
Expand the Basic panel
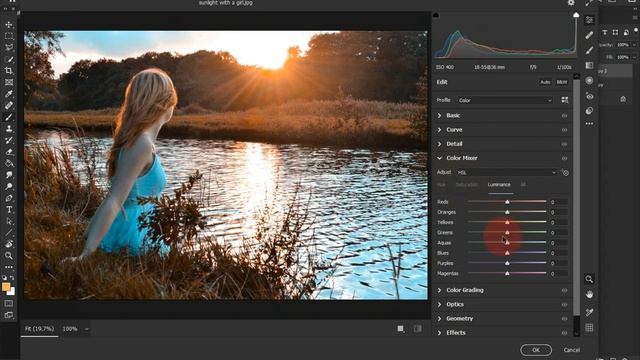pyautogui.click(x=440, y=116)
